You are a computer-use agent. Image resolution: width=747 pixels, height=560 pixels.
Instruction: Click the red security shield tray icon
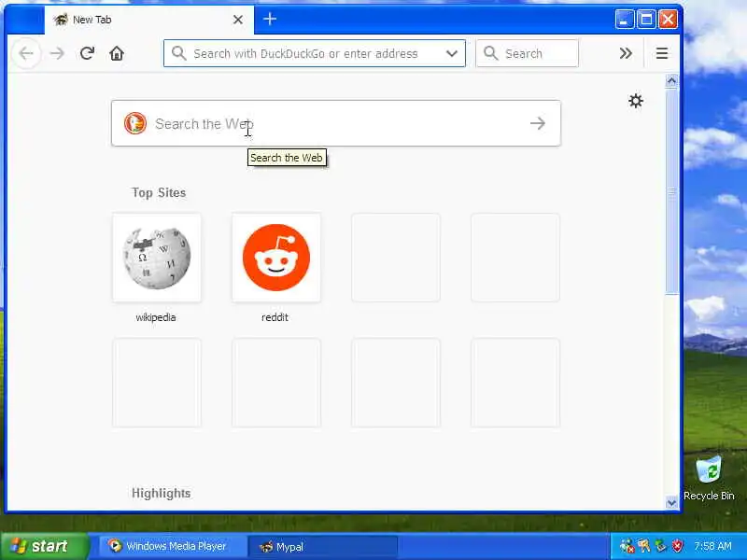click(678, 546)
